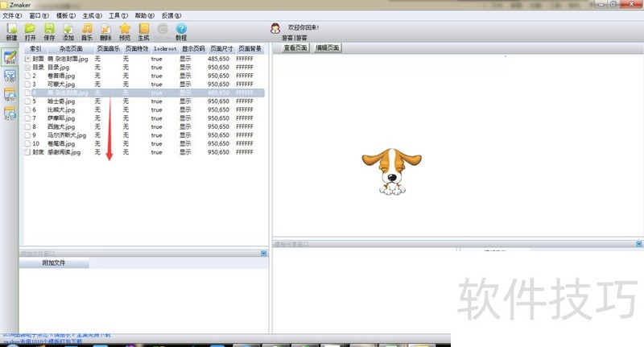Collapse the 附加文件窗口 panel arrow
Image resolution: width=644 pixels, height=347 pixels.
[263, 254]
